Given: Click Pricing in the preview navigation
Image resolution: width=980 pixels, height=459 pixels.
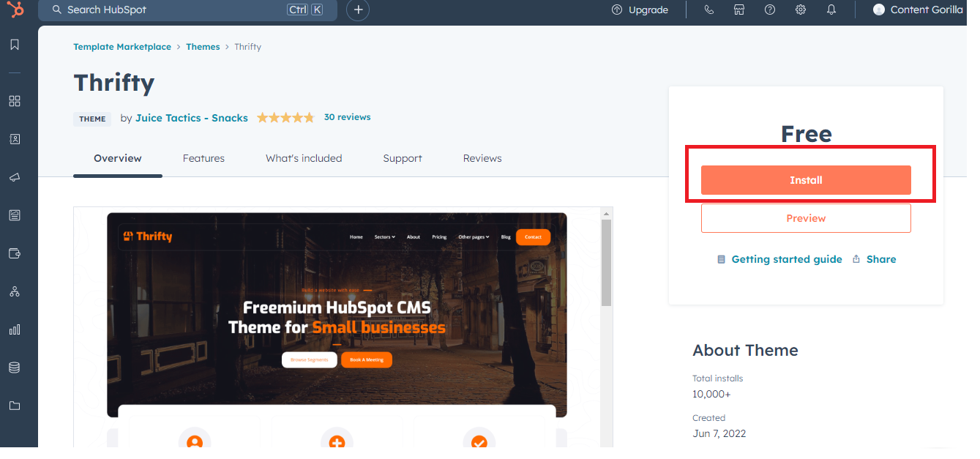Looking at the screenshot, I should point(439,237).
